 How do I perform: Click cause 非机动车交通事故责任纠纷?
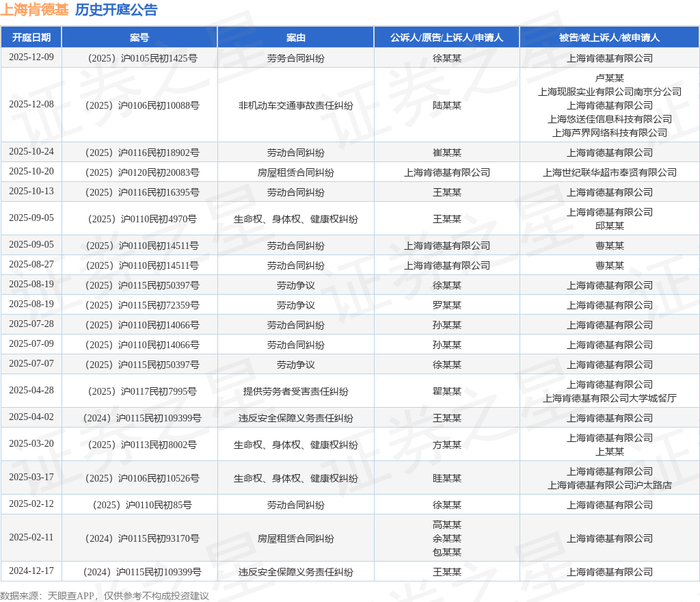[295, 105]
